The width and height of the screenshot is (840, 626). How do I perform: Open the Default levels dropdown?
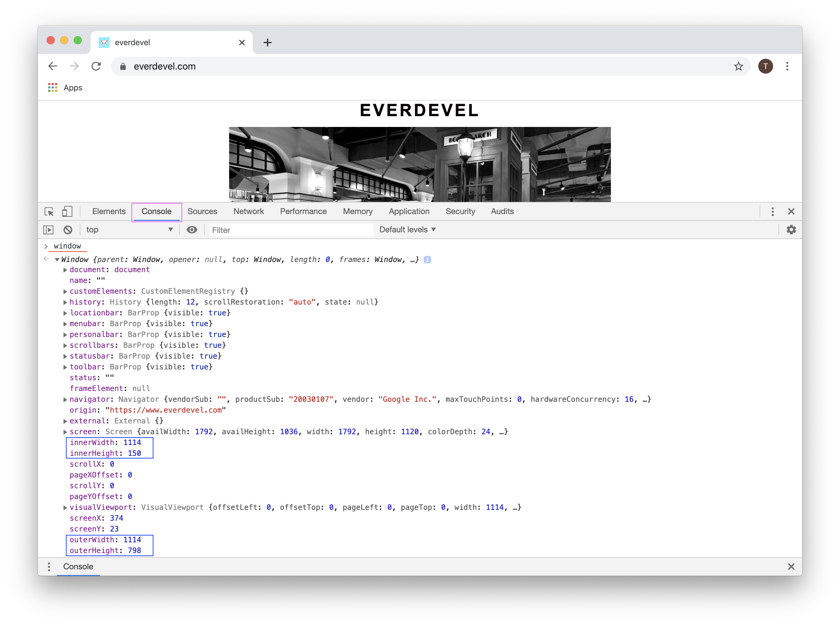(407, 230)
